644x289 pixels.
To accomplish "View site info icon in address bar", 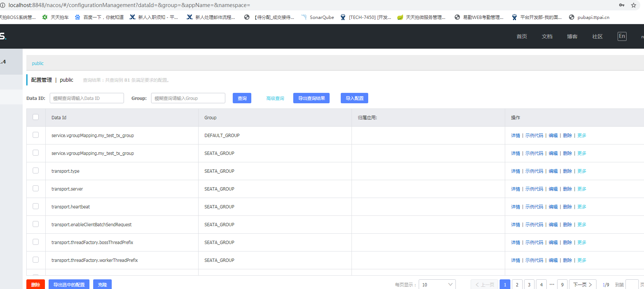I will coord(3,5).
